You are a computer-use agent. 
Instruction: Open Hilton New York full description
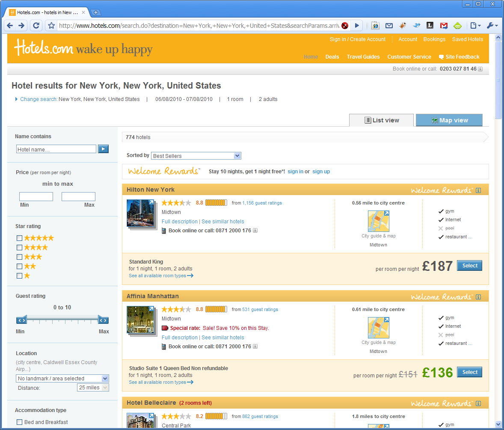179,222
